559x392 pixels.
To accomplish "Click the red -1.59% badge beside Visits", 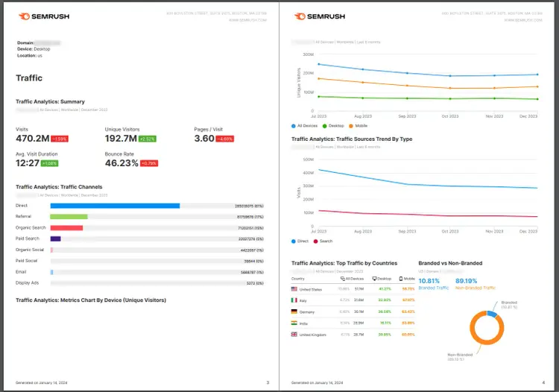I will pos(60,139).
